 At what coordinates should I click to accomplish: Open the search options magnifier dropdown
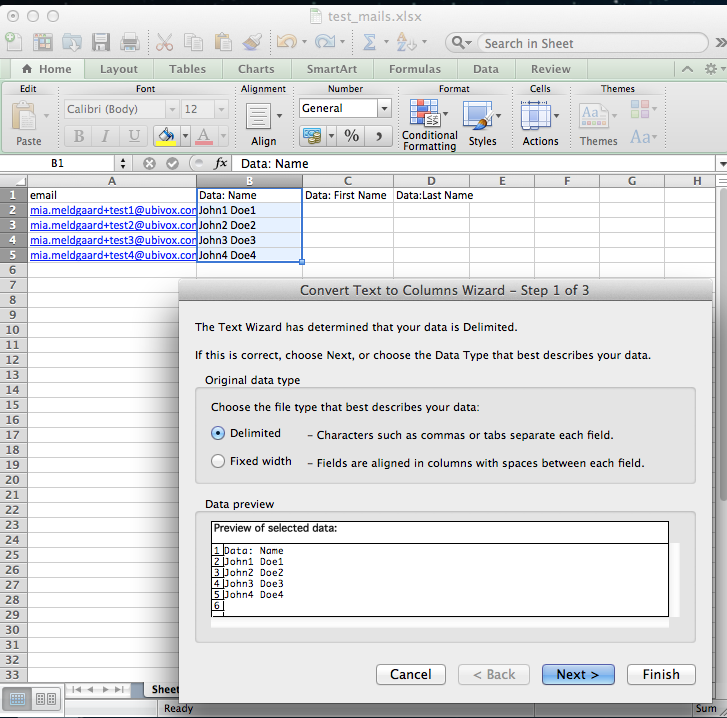click(461, 43)
